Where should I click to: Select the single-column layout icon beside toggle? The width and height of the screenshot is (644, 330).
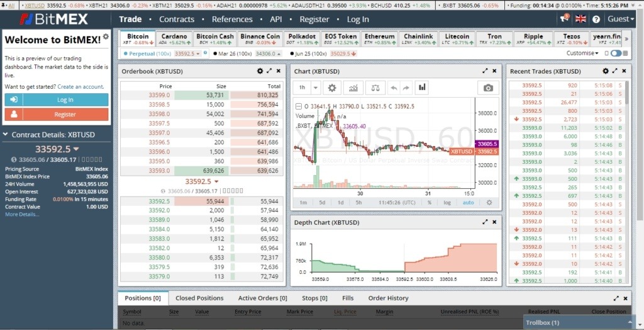coord(607,53)
